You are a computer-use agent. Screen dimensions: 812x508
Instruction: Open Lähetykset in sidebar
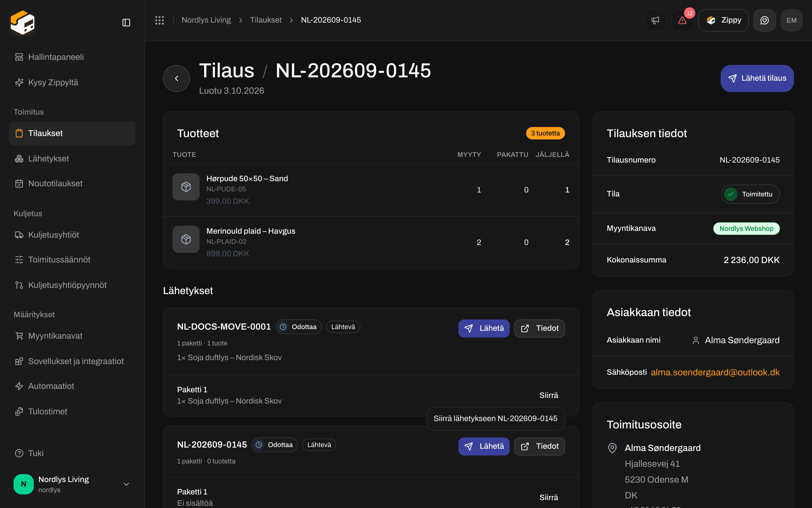72,159
